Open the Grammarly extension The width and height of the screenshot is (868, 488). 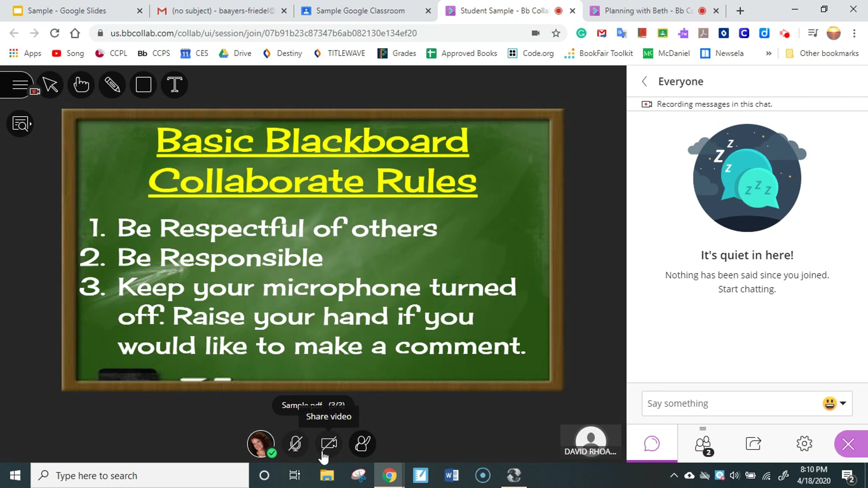click(x=581, y=33)
